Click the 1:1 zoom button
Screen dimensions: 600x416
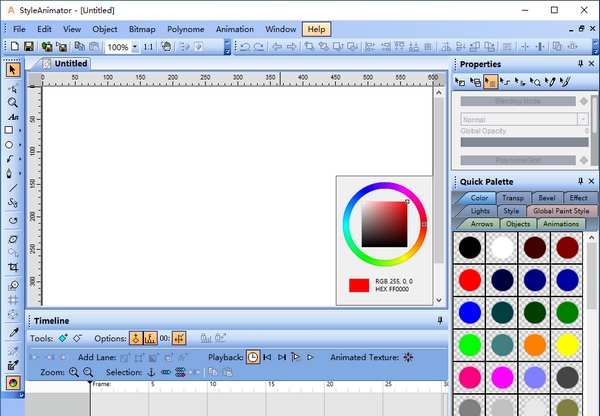click(x=148, y=47)
